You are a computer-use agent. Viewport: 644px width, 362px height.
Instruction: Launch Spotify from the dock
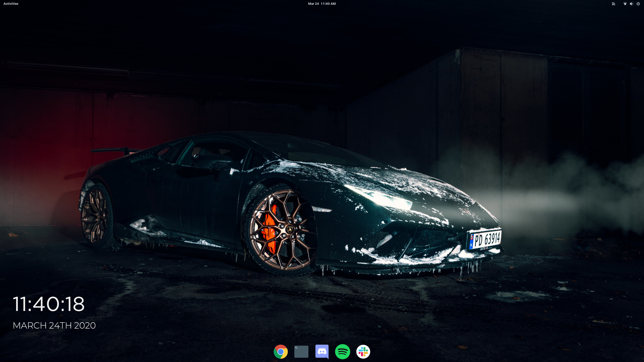(342, 351)
